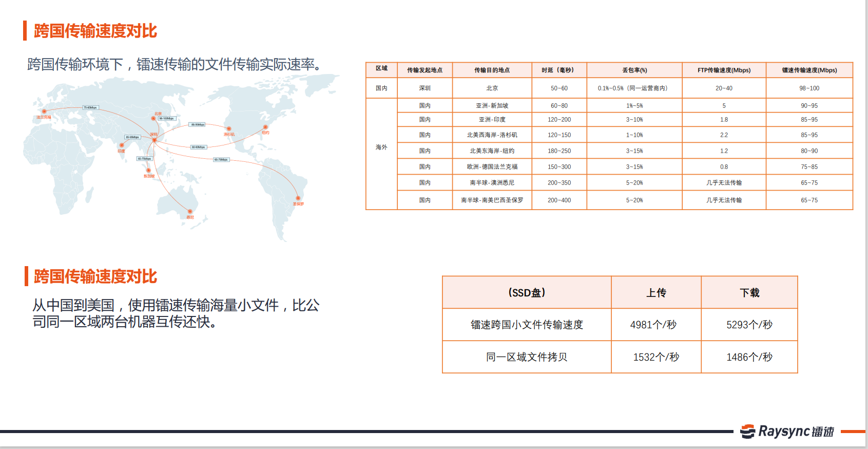The image size is (868, 449).
Task: Click the Sydney (悉尼) map marker
Action: pyautogui.click(x=190, y=211)
